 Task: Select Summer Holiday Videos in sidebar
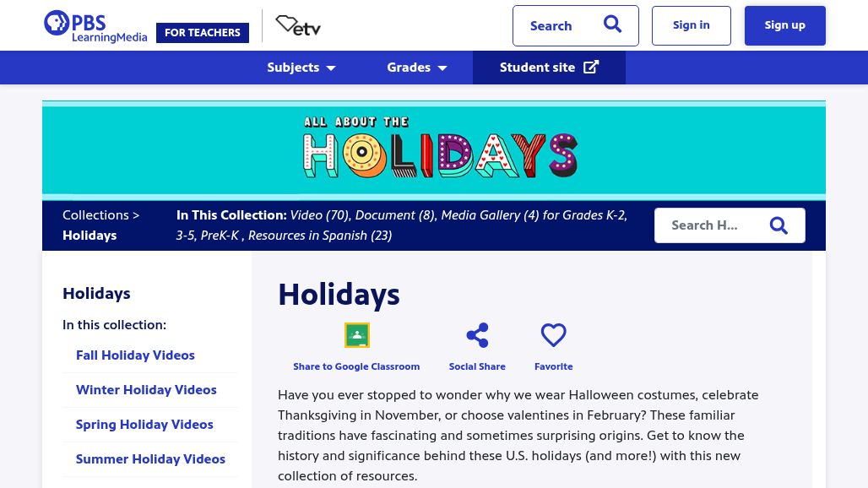[150, 459]
